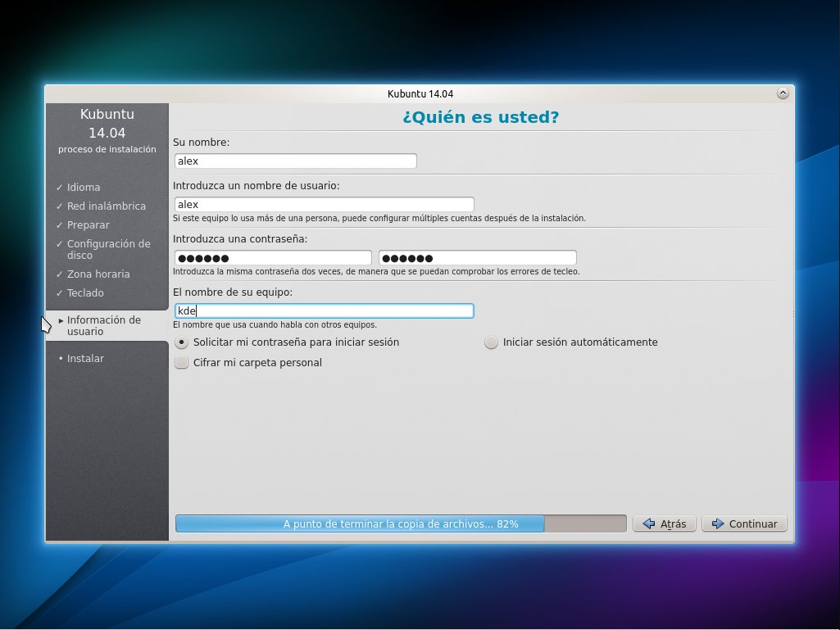Click the first contraseña password field

[273, 258]
